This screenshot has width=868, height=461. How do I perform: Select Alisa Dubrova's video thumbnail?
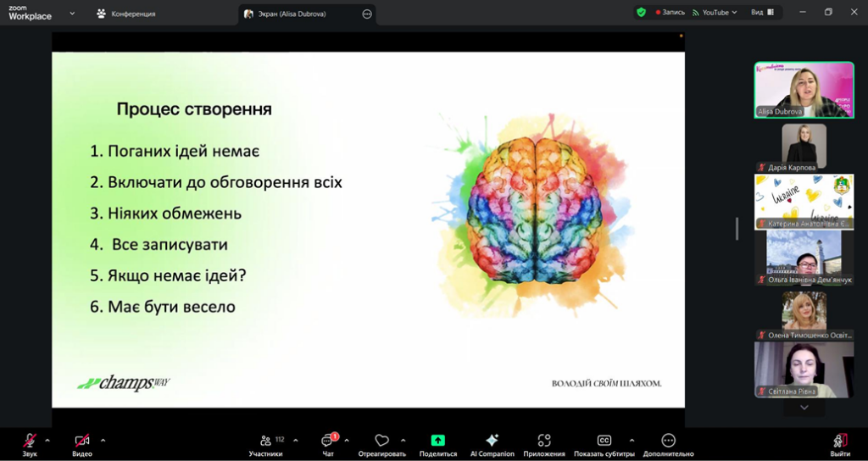(804, 89)
